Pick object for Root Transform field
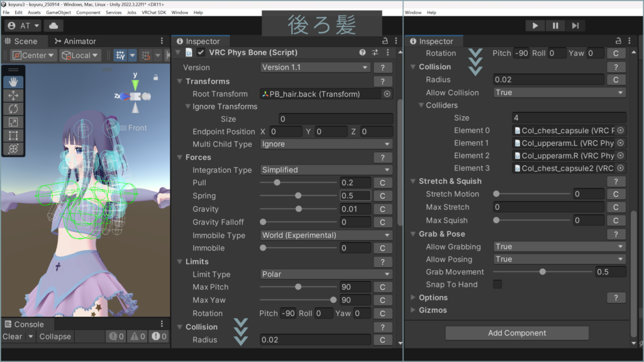Screen dimensions: 644x362 (x=387, y=94)
